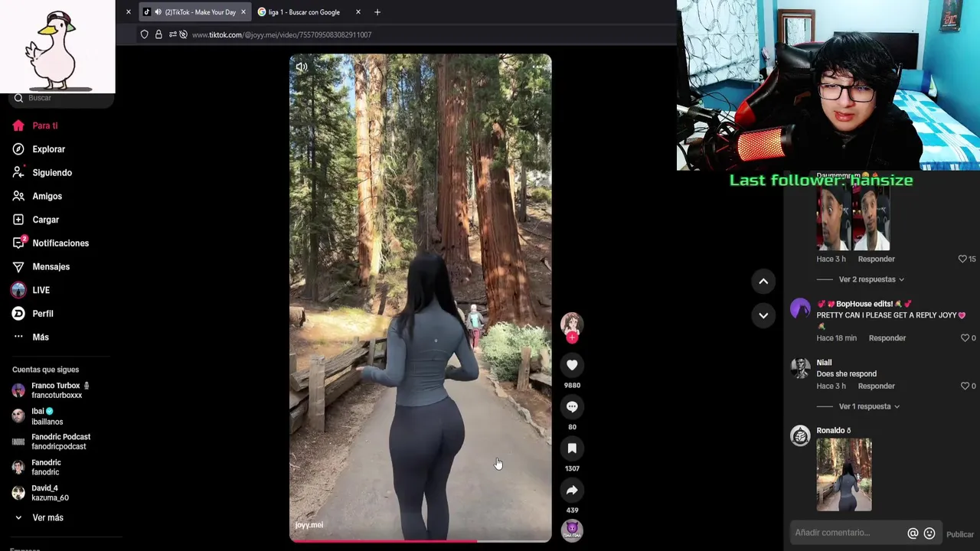The height and width of the screenshot is (551, 980).
Task: Seek in the video progress bar
Action: coord(420,541)
